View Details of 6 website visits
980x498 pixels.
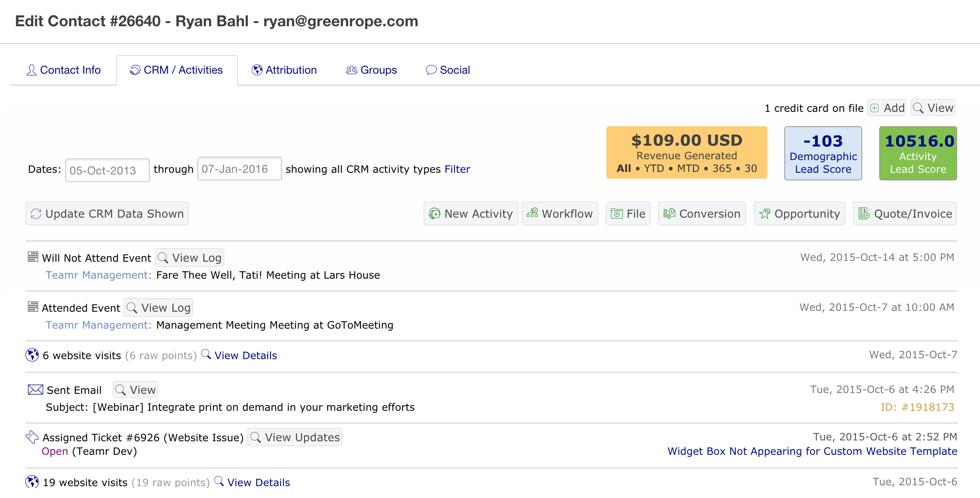(x=246, y=356)
